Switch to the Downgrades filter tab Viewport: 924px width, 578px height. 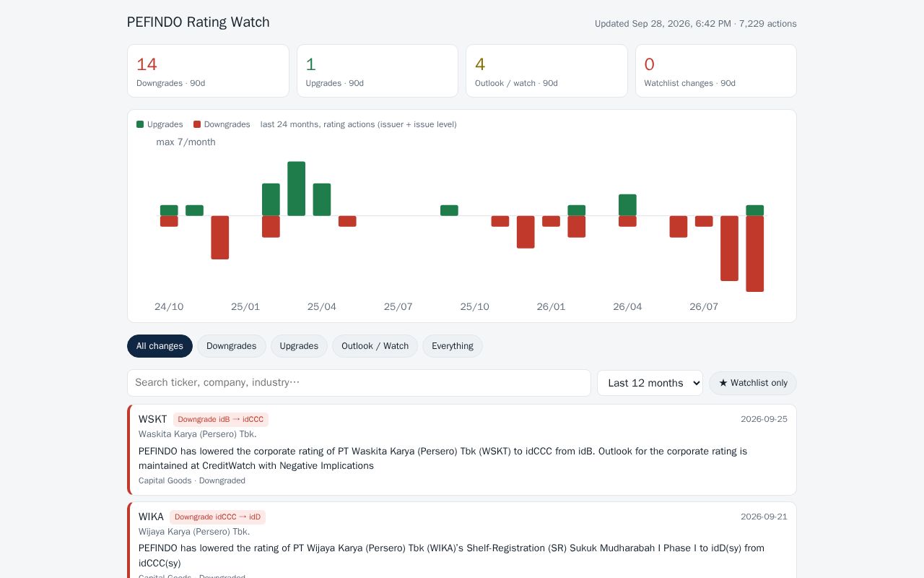click(231, 346)
